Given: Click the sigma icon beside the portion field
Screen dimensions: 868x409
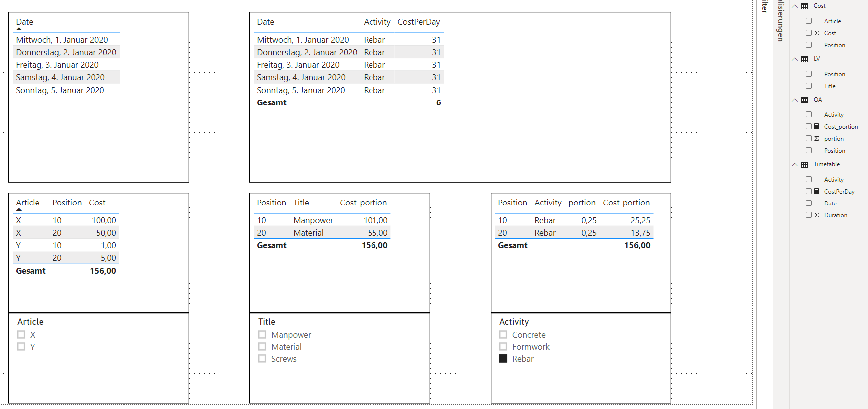Looking at the screenshot, I should (x=817, y=139).
